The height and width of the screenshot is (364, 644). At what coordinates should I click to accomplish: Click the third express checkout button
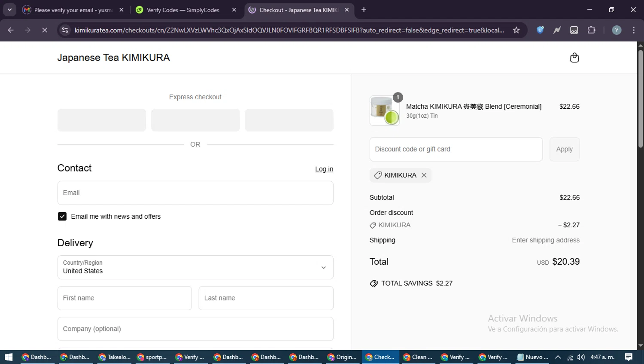click(x=289, y=120)
